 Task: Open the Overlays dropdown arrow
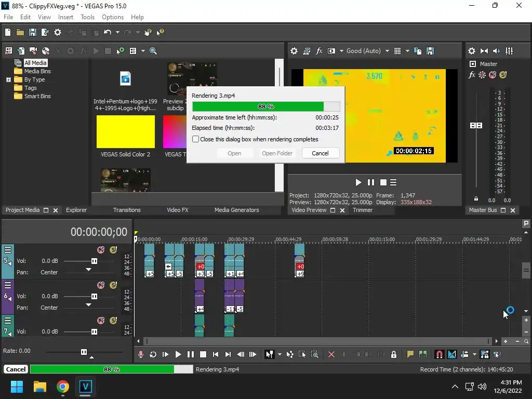[x=407, y=51]
